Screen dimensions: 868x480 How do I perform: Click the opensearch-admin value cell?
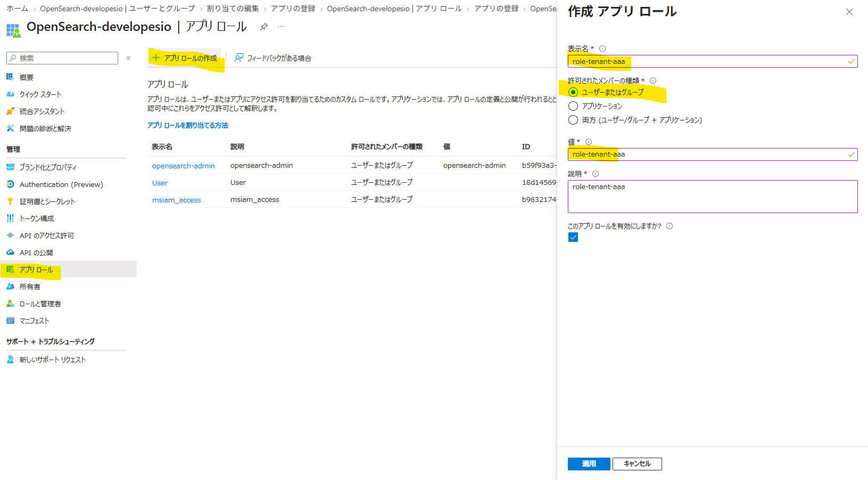(x=475, y=166)
